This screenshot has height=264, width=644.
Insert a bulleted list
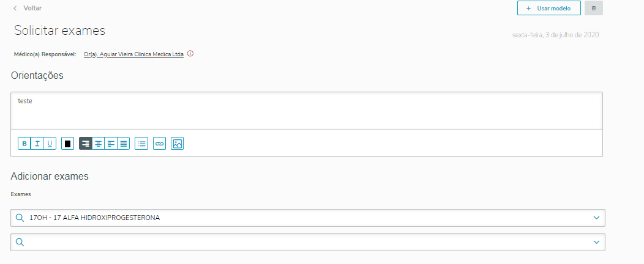click(141, 144)
